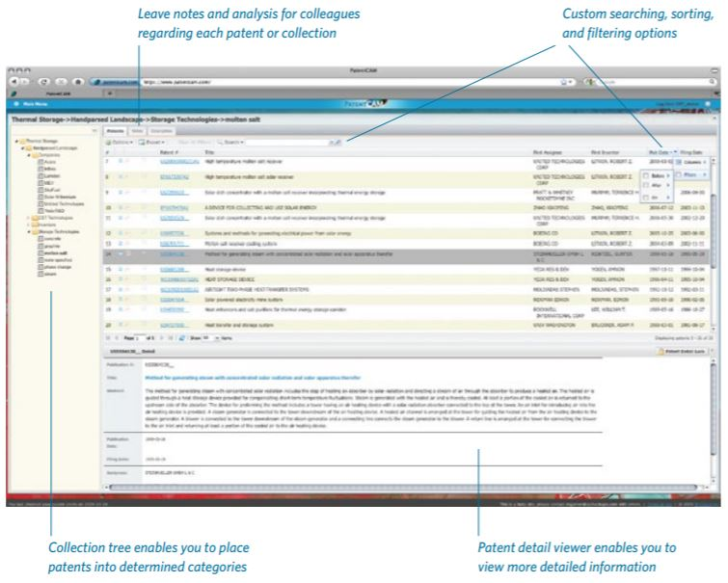Collapse the Handparsed Landscape folder
Image resolution: width=728 pixels, height=583 pixels.
(23, 148)
